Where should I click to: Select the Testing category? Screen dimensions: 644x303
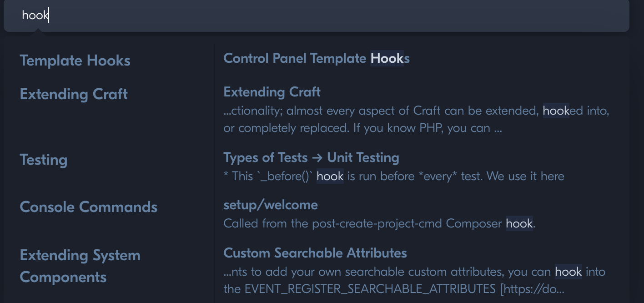click(43, 160)
